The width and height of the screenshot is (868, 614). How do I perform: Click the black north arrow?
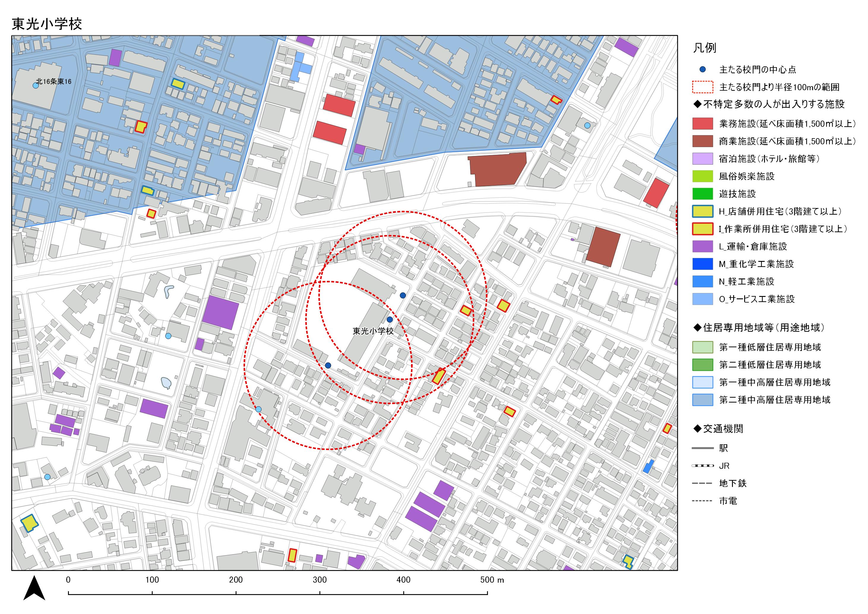[x=34, y=588]
